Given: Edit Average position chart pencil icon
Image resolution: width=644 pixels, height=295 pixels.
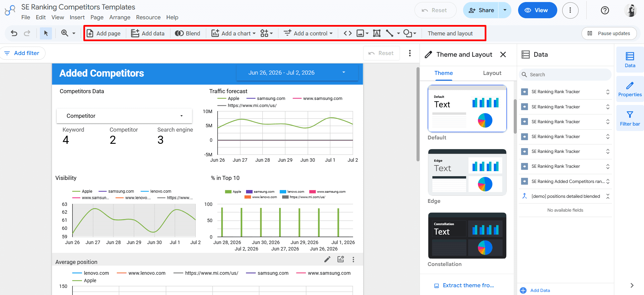Looking at the screenshot, I should (x=327, y=259).
